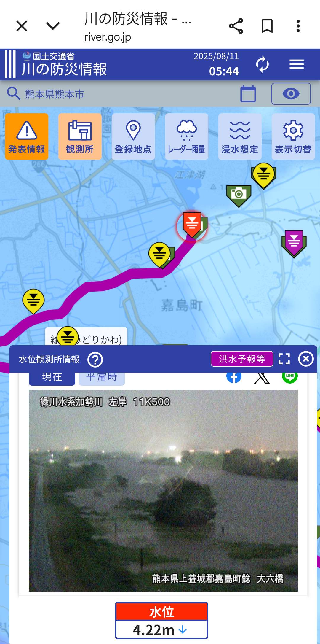The image size is (320, 644).
Task: Open the 発表情報 warning panel
Action: (27, 137)
